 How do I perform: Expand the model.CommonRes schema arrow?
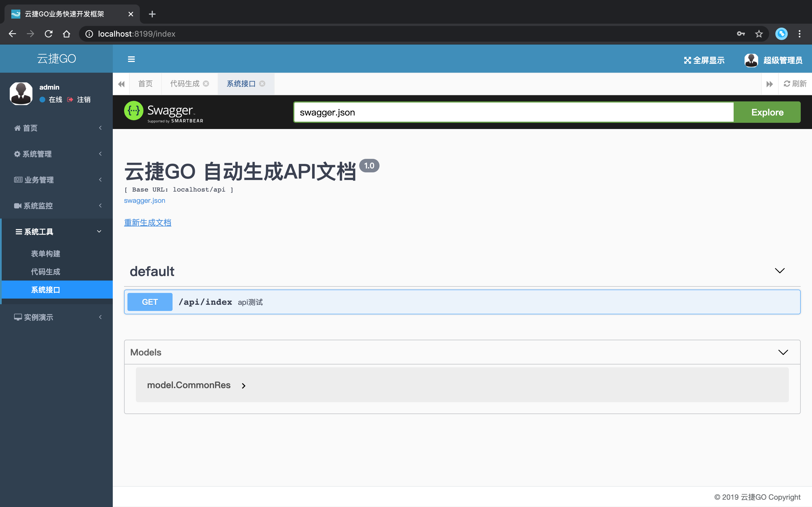coord(244,386)
